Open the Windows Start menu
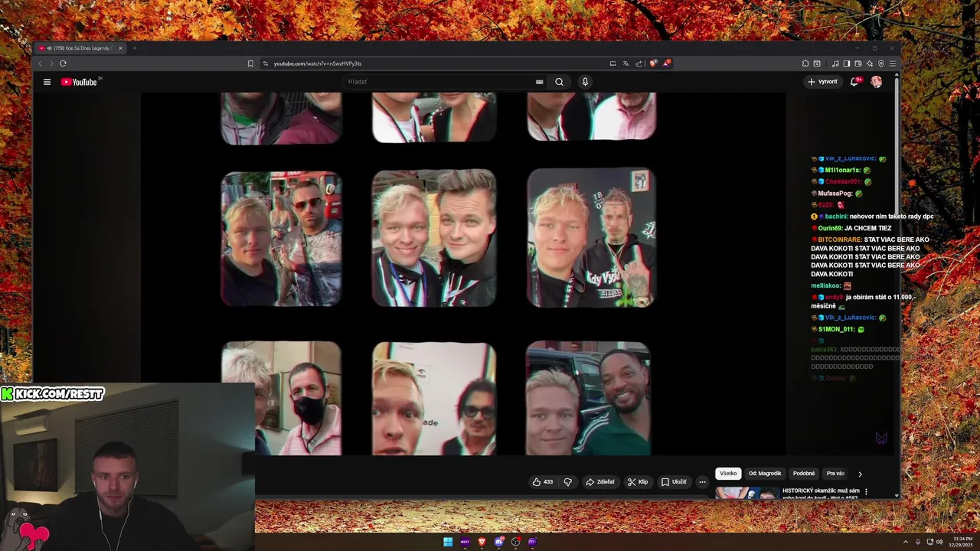 [x=448, y=542]
